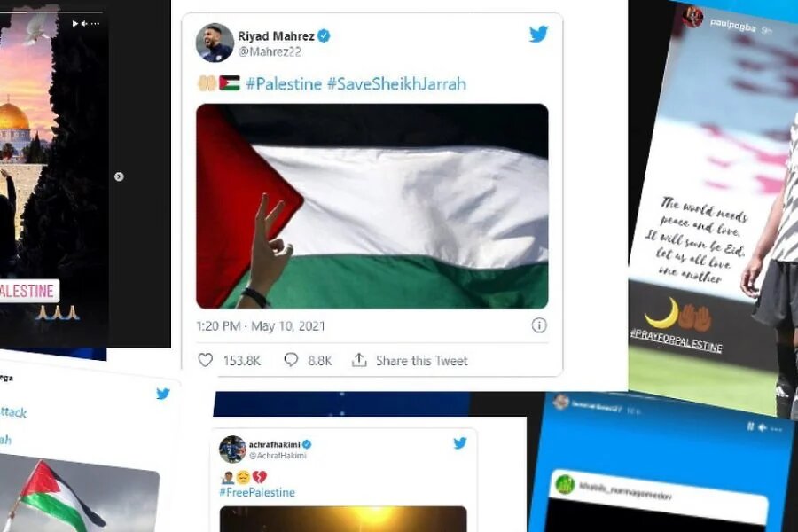Open three-dot options on the left story

95,23
